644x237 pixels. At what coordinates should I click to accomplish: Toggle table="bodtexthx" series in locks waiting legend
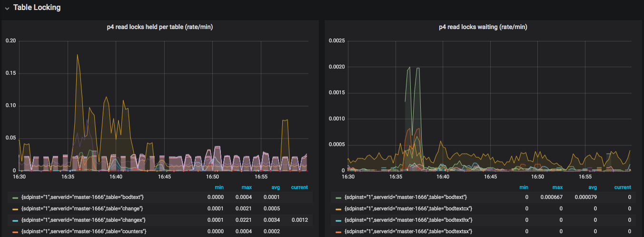pos(408,220)
